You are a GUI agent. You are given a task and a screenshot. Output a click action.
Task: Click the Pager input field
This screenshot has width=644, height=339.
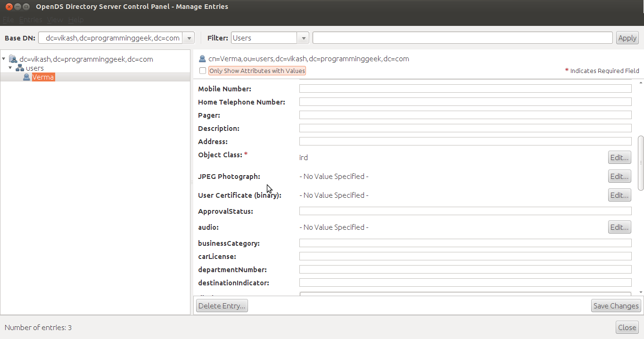(x=465, y=115)
